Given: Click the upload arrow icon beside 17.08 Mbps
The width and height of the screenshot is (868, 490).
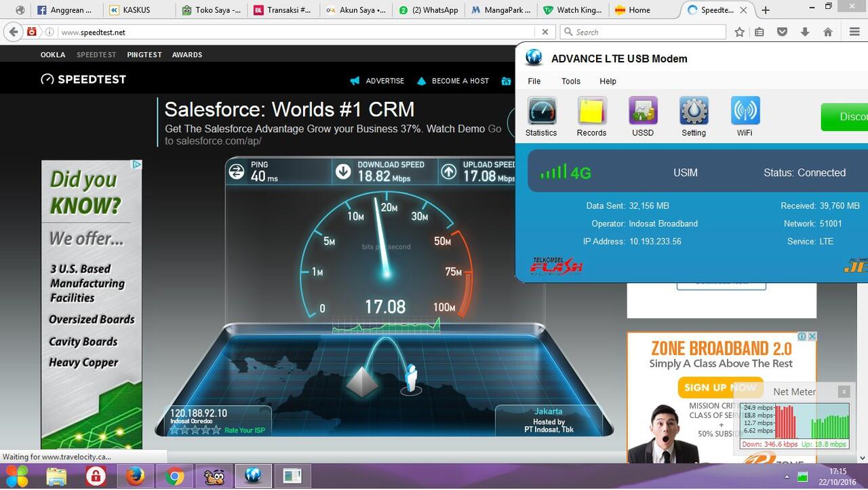Looking at the screenshot, I should pos(449,172).
